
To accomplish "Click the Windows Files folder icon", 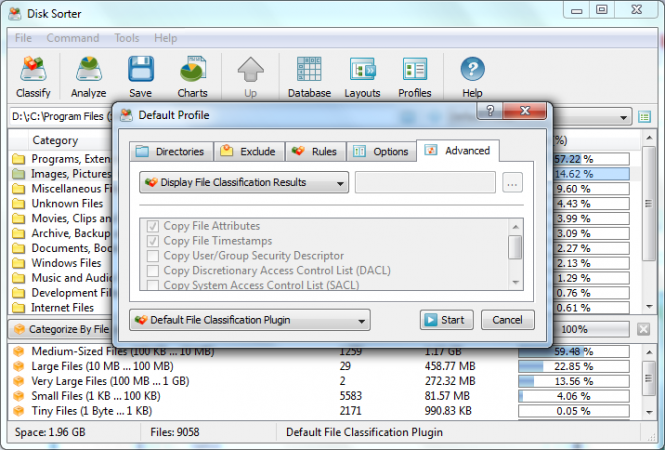I will click(x=18, y=263).
